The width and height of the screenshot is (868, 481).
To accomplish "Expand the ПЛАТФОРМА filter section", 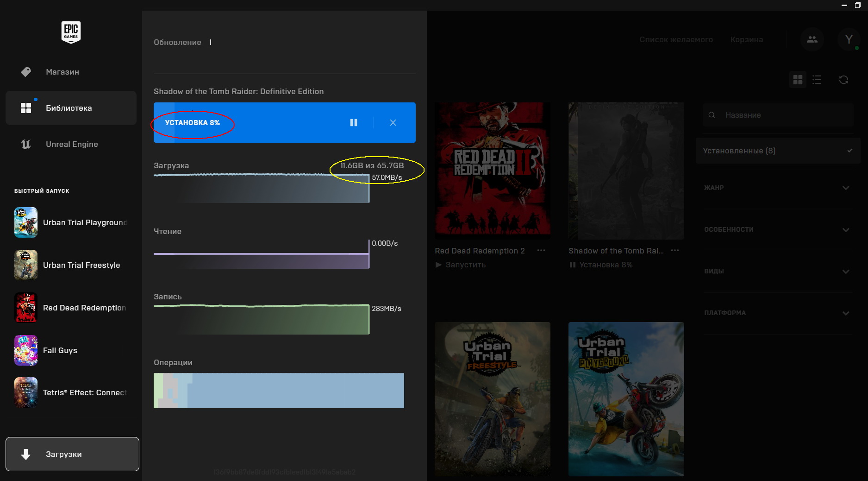I will 778,313.
